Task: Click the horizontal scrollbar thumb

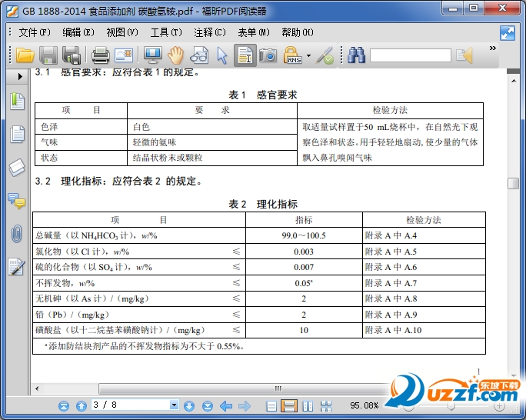Action: coord(278,388)
